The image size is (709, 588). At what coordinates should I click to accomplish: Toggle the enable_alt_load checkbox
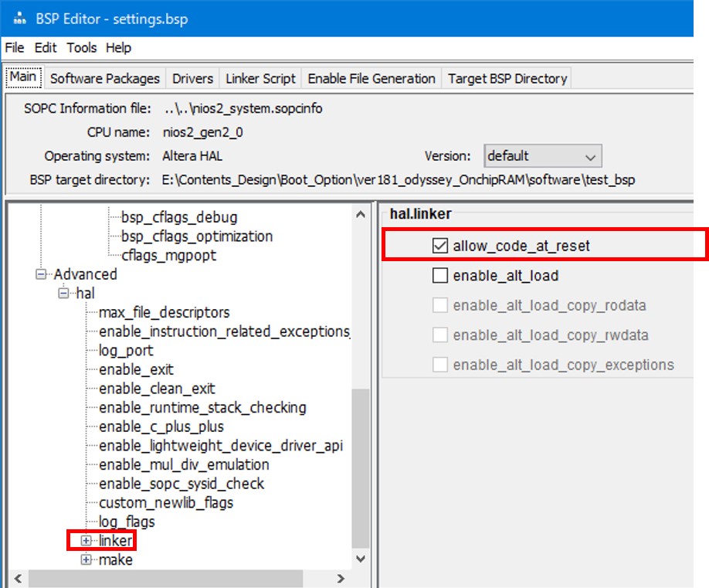[440, 276]
